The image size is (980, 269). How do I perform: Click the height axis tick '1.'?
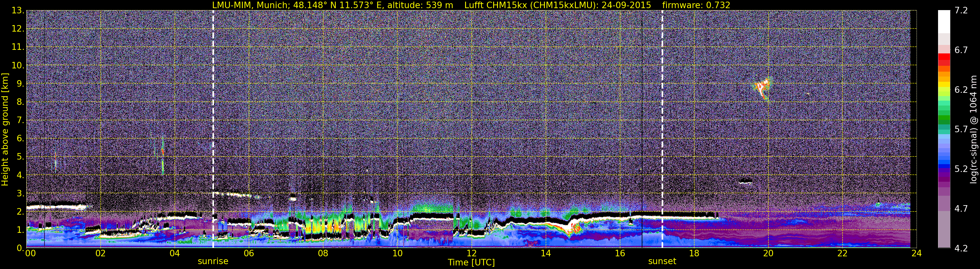20,230
